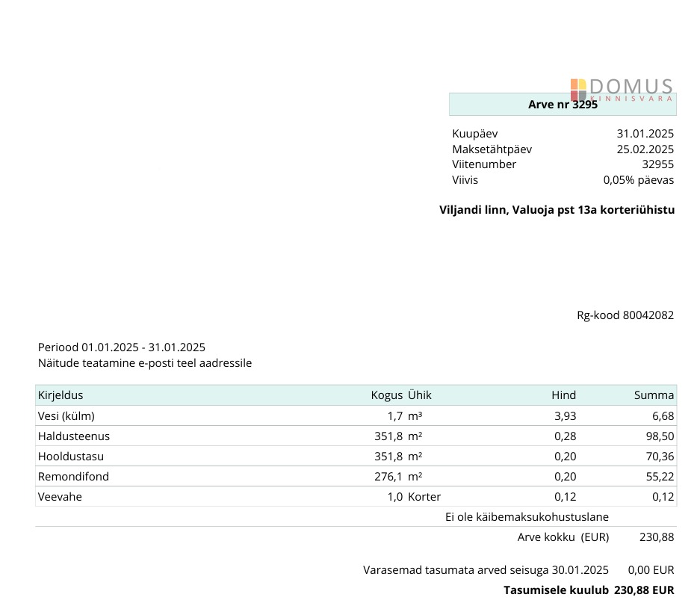Screen dimensions: 700x609
Task: Click the invoice title Arve nr 3295
Action: click(562, 105)
